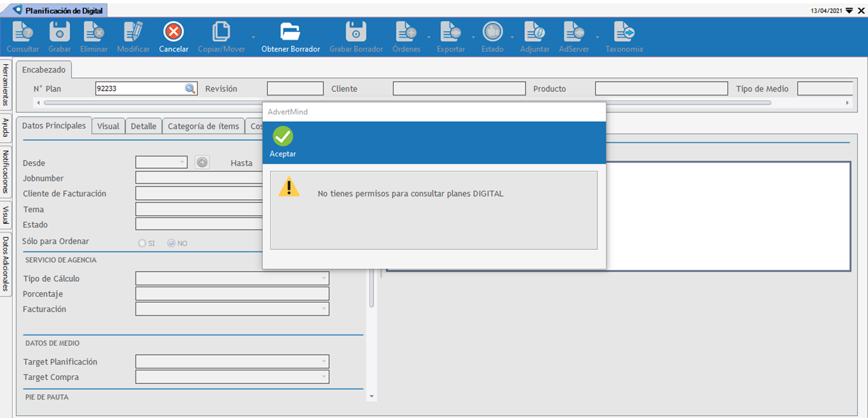Click the Grabar Borrador icon
The height and width of the screenshot is (418, 868).
click(356, 32)
